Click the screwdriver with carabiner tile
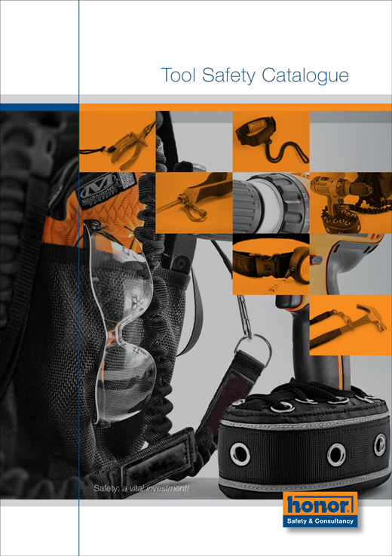Screen dimensions: 392x556 tap(194, 203)
